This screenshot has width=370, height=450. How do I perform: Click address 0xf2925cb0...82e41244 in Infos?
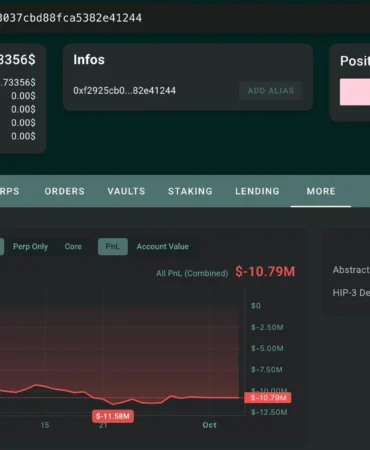coord(125,91)
